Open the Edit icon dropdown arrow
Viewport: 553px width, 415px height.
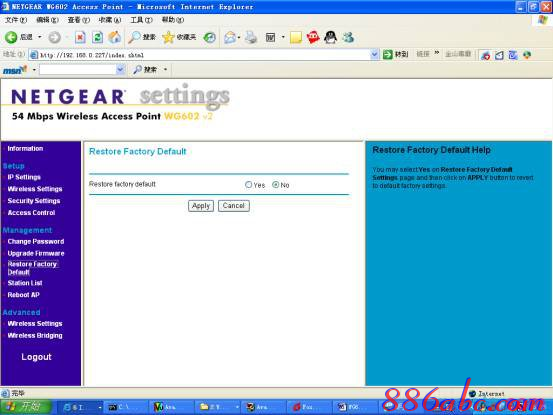tap(283, 37)
